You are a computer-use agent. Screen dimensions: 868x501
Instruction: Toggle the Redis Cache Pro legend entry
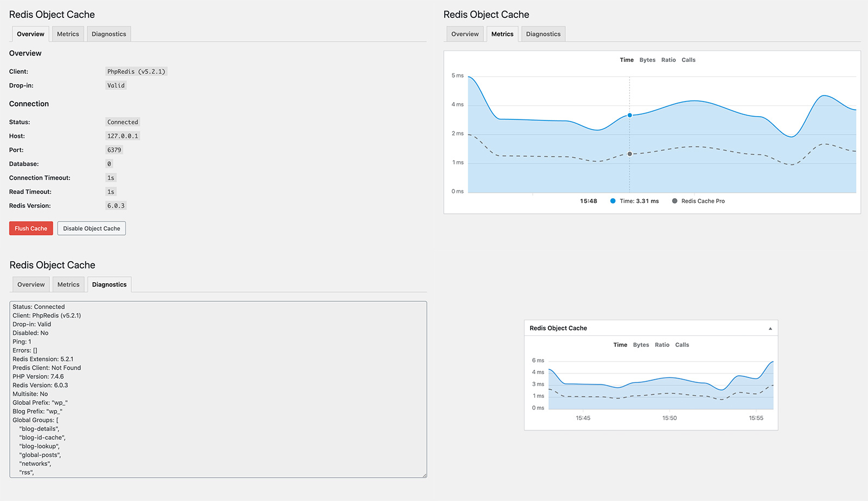(x=698, y=201)
